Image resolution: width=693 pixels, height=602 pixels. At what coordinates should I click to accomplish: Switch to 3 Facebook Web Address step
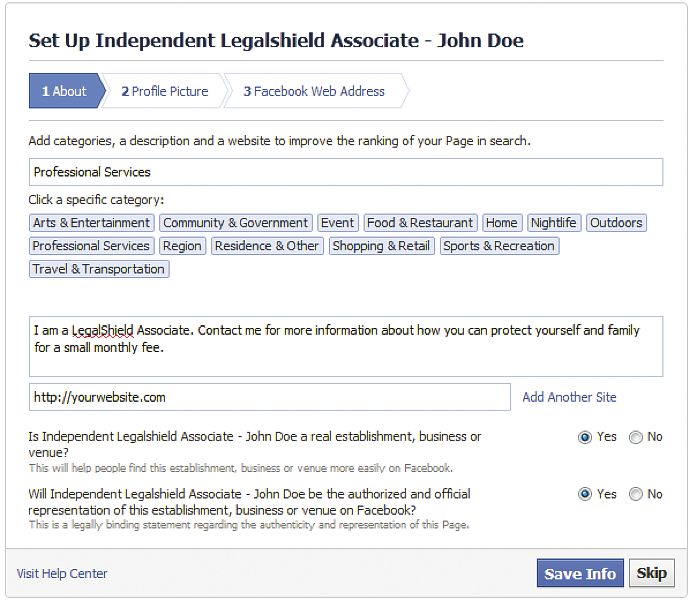[315, 91]
